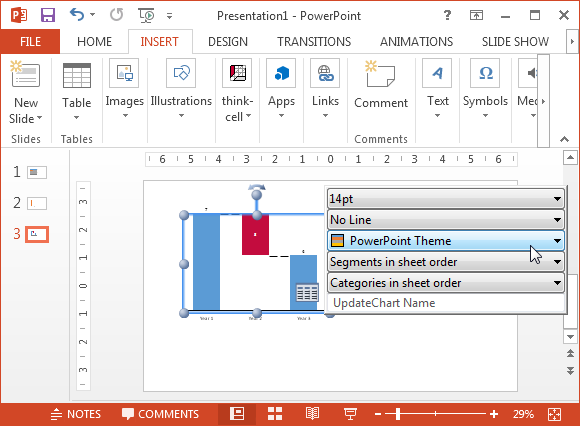Switch to Reading View
The height and width of the screenshot is (426, 580).
click(313, 413)
